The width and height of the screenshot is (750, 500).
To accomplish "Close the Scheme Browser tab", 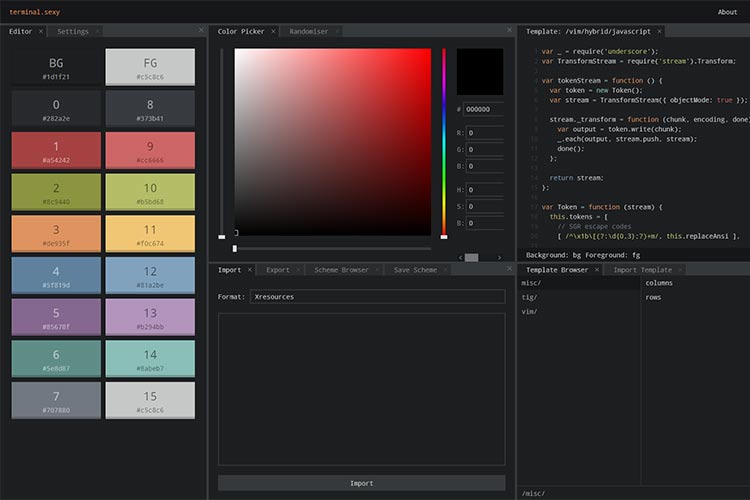I will tap(377, 270).
